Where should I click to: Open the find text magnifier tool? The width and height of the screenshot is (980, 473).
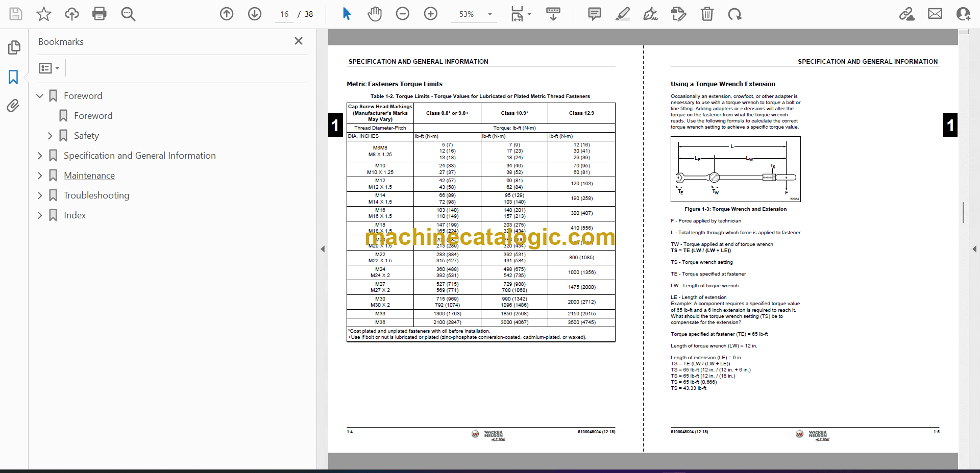128,14
